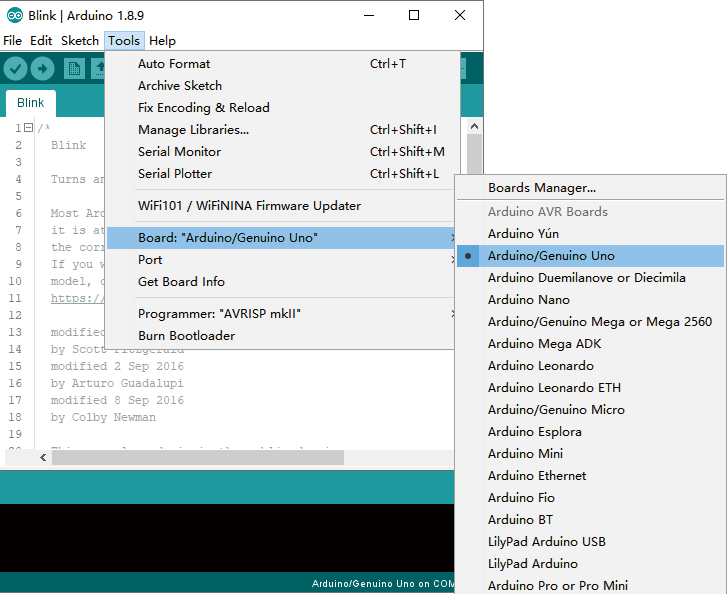Click the New sketch toolbar icon
Screen dimensions: 727x594
74,69
